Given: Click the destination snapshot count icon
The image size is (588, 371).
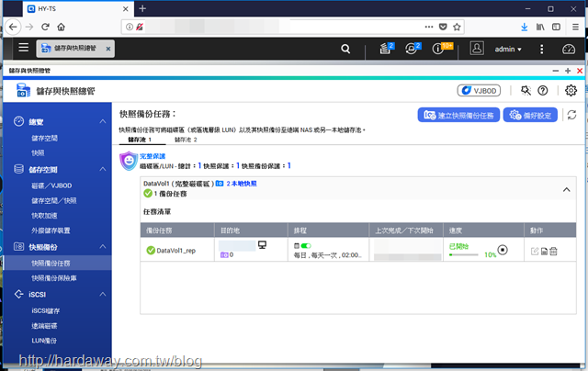Looking at the screenshot, I should [224, 254].
